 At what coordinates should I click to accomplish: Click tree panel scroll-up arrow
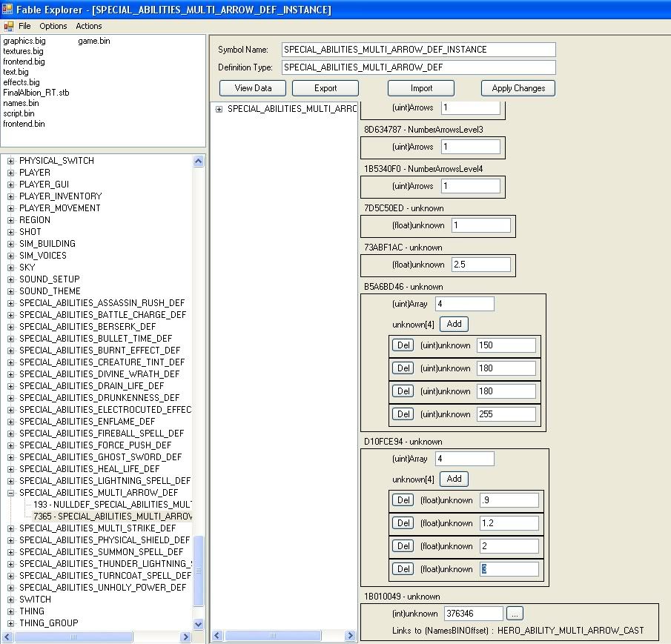coord(198,162)
